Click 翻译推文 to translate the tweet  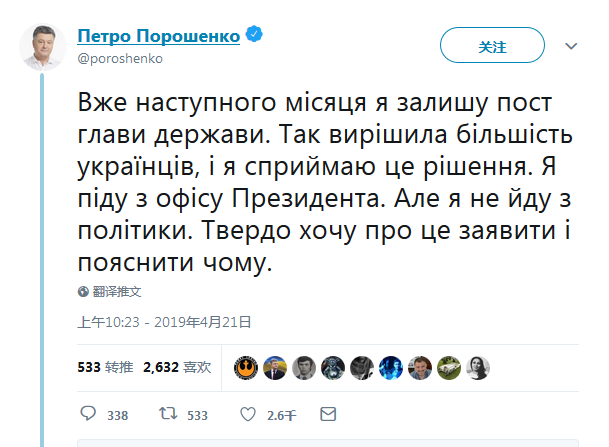tap(117, 292)
